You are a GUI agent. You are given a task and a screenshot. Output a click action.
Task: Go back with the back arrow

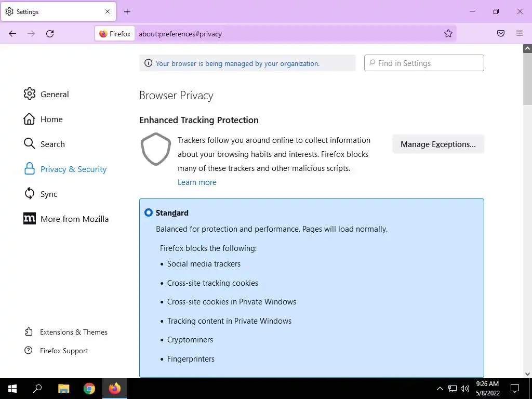tap(12, 34)
